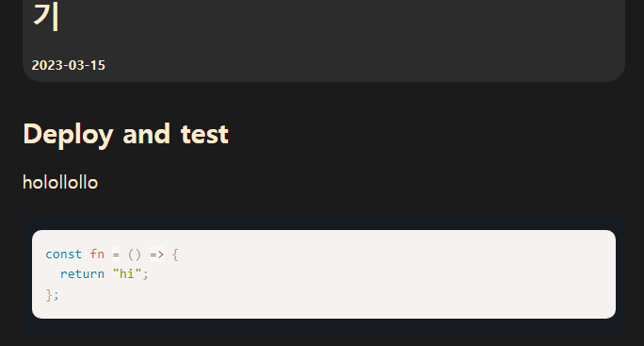The width and height of the screenshot is (644, 346).
Task: Click the closing "};" on the last line
Action: (x=52, y=294)
